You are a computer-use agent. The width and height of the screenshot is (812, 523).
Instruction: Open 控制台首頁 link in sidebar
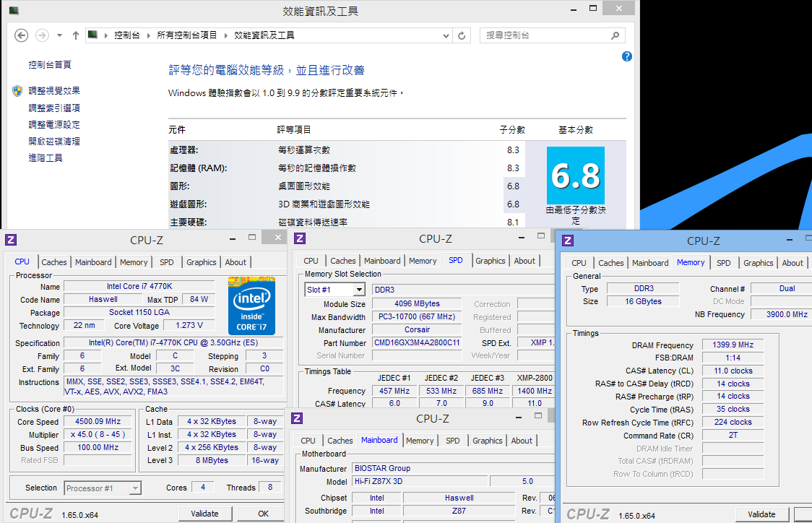[x=50, y=65]
